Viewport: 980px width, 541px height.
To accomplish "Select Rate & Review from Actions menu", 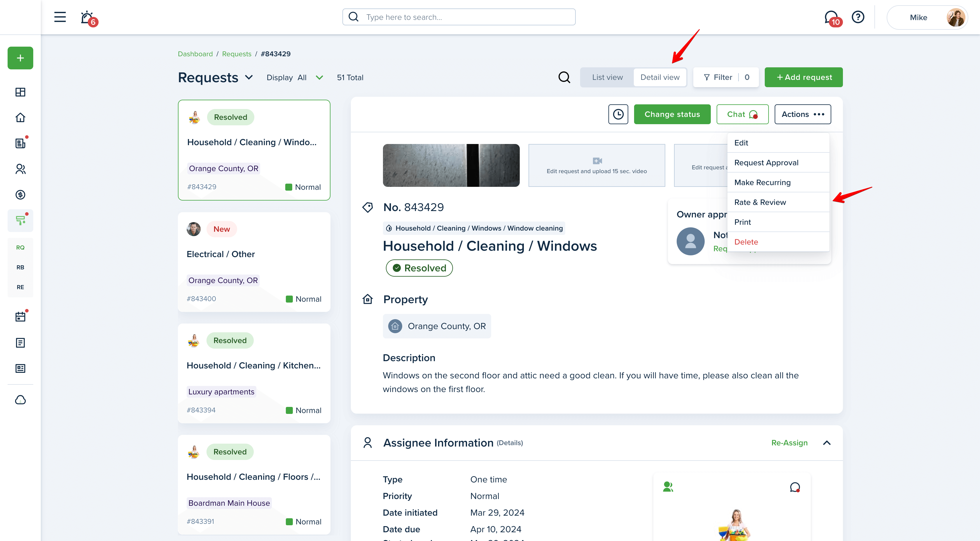I will click(x=778, y=202).
